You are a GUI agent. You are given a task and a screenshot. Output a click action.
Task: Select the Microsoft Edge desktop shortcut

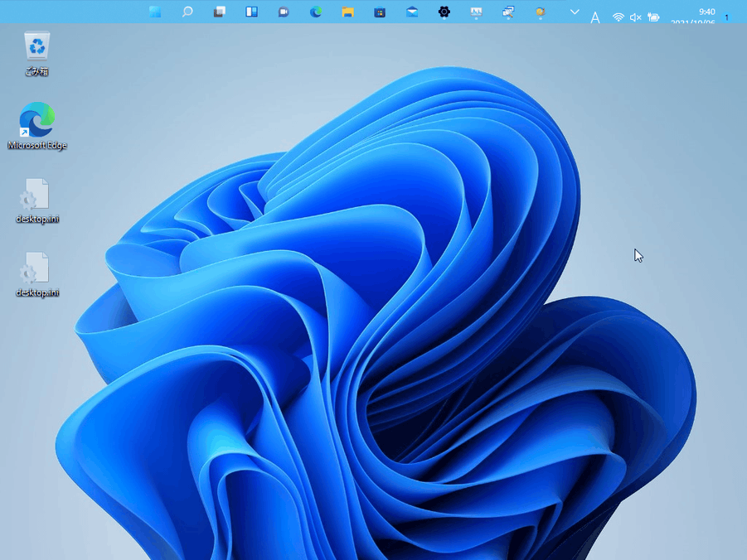click(x=37, y=126)
